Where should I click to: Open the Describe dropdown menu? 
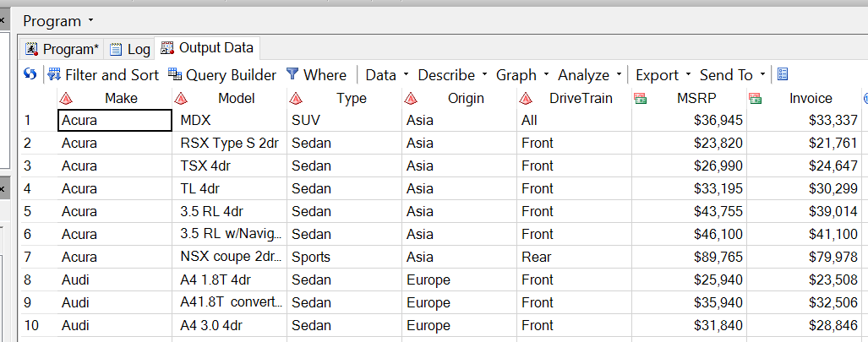452,75
